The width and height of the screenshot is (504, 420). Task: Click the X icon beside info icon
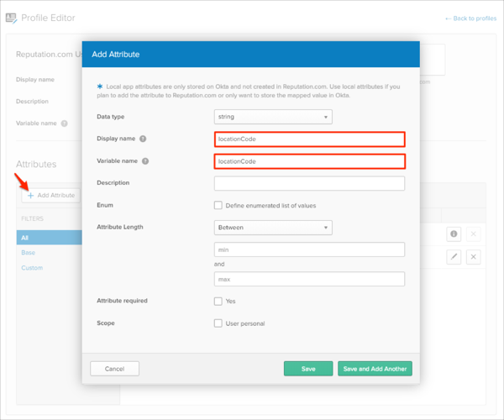pos(473,234)
